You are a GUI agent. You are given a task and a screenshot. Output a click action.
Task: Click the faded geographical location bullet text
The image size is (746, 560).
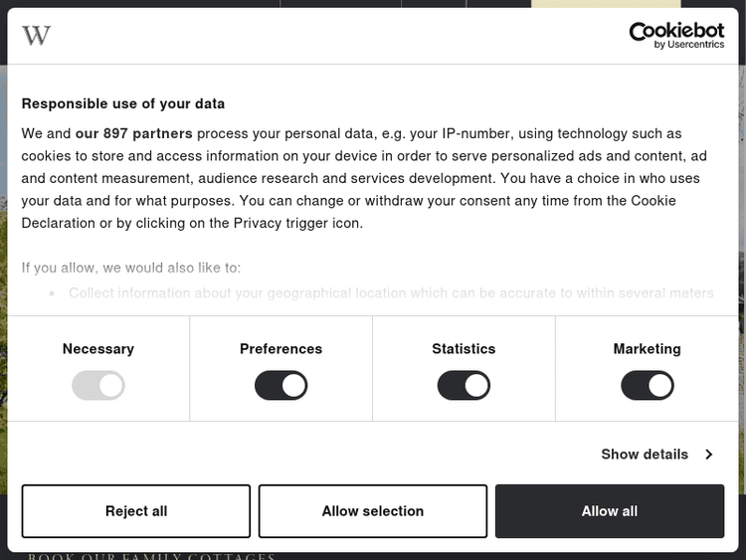click(x=391, y=293)
